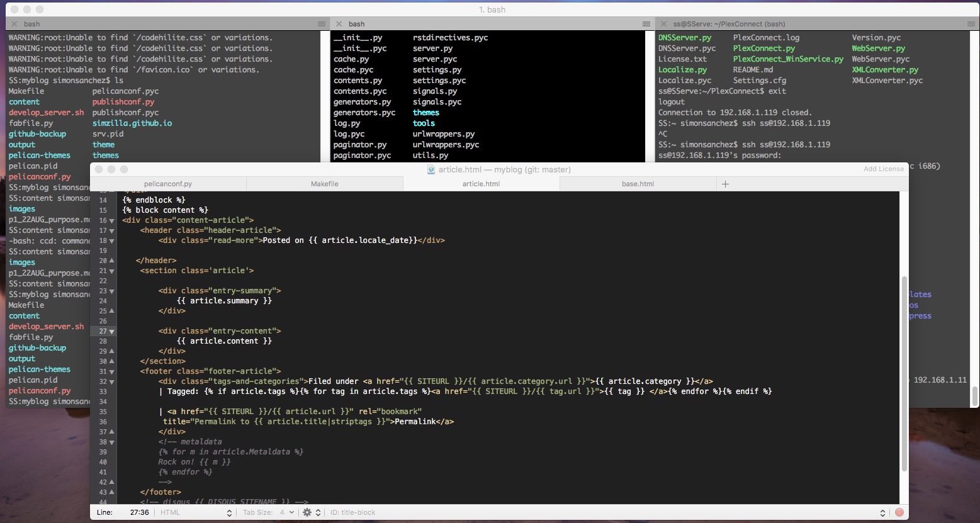Toggle fold marker at line 38 comment
This screenshot has width=980, height=523.
(112, 442)
